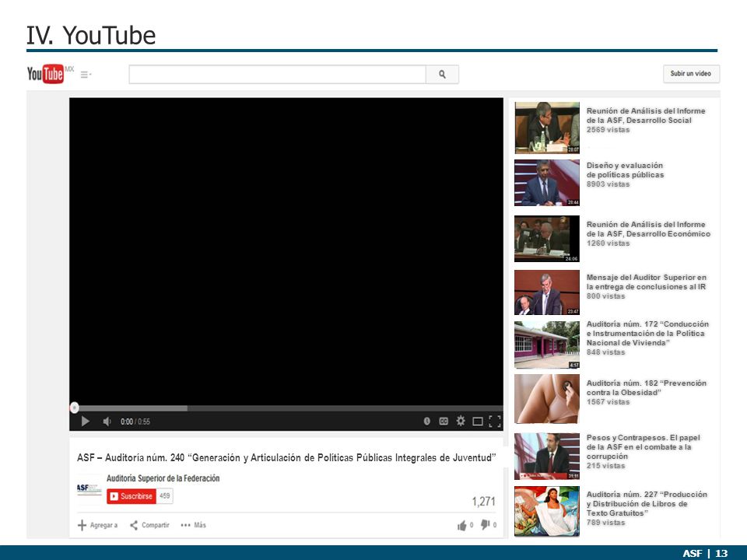Click the red Suscribirse button

pyautogui.click(x=132, y=496)
